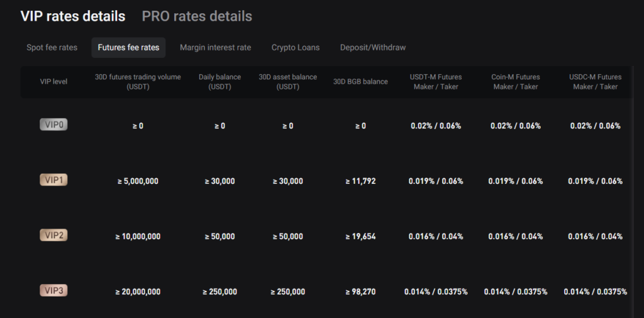Select the ≥ 20,000,000 trading volume cell
This screenshot has width=644, height=318.
pyautogui.click(x=138, y=292)
